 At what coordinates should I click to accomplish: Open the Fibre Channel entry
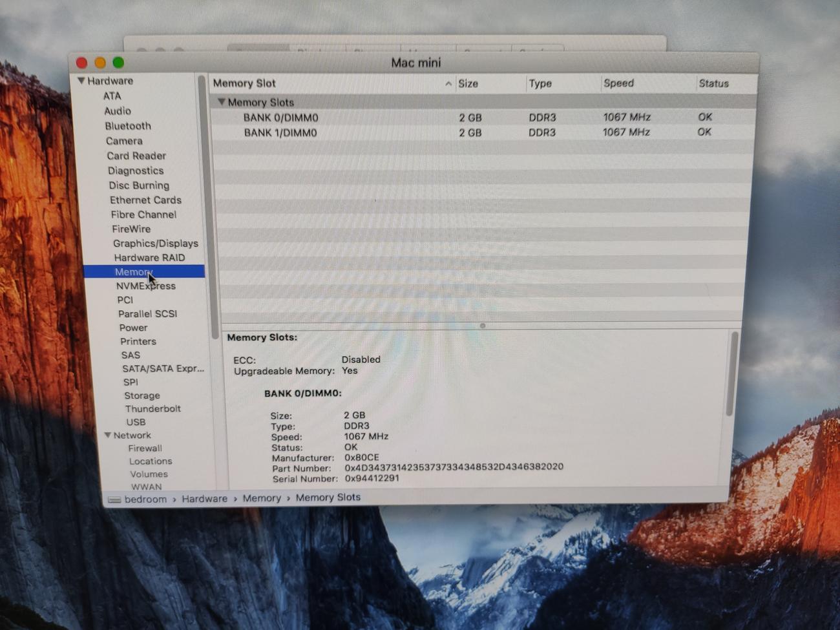143,215
